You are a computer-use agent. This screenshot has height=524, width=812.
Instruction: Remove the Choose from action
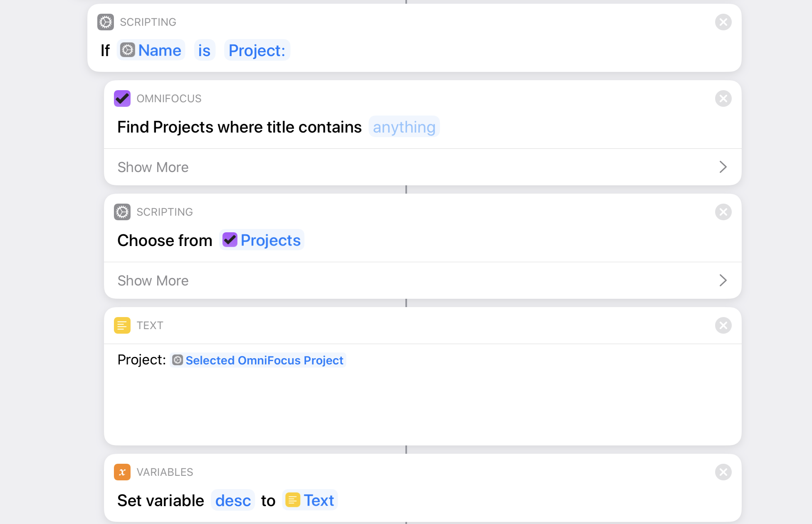tap(723, 212)
